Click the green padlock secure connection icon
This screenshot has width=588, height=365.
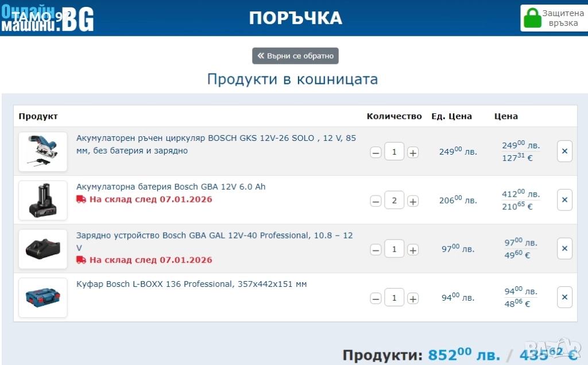(x=532, y=18)
